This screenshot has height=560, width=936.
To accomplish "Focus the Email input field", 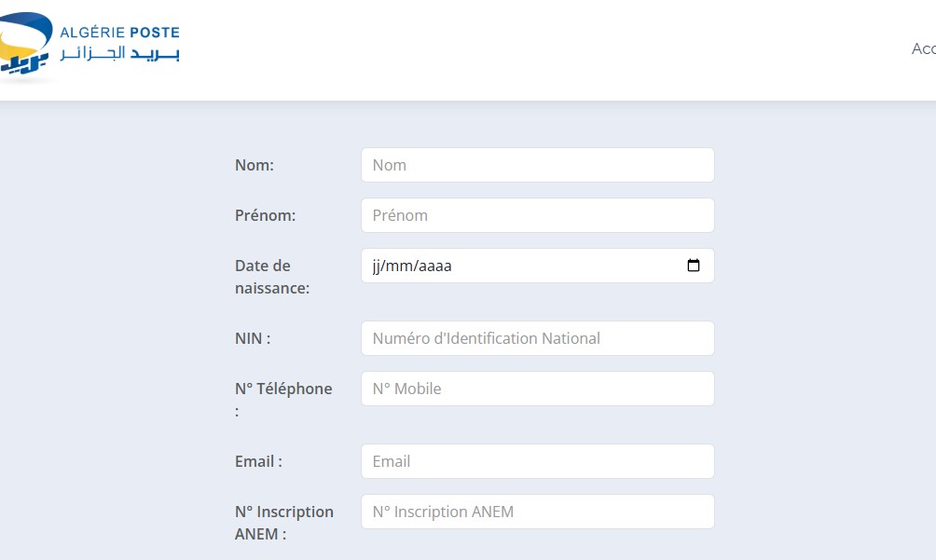I will (537, 461).
